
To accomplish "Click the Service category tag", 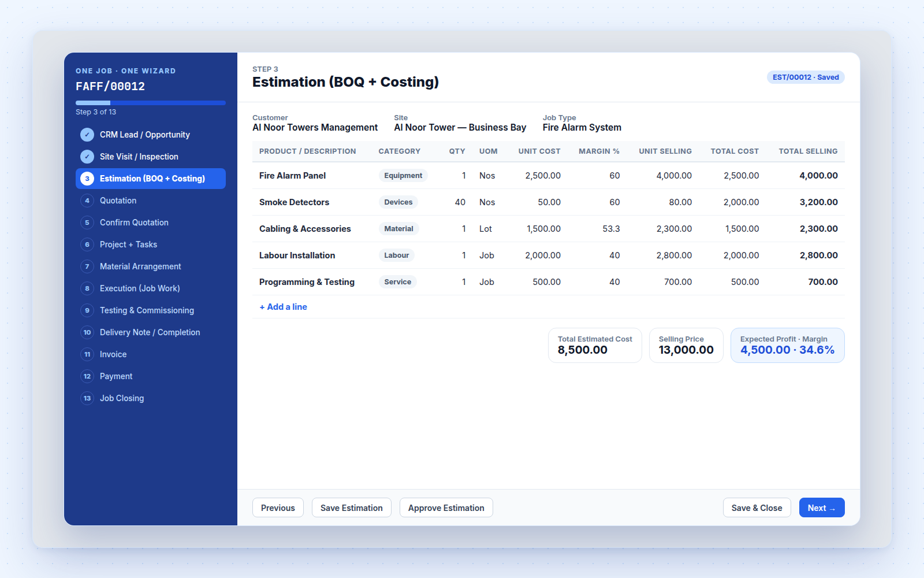I will [398, 282].
